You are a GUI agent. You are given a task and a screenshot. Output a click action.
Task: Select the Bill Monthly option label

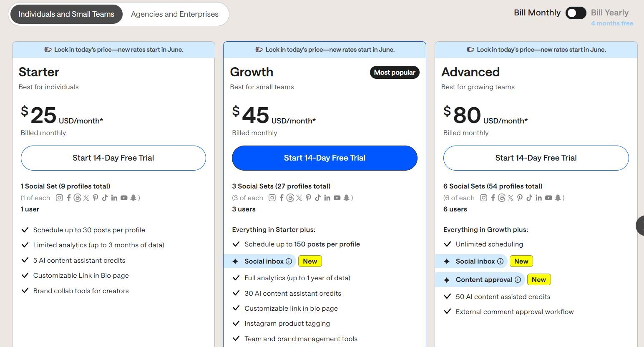[x=537, y=13]
